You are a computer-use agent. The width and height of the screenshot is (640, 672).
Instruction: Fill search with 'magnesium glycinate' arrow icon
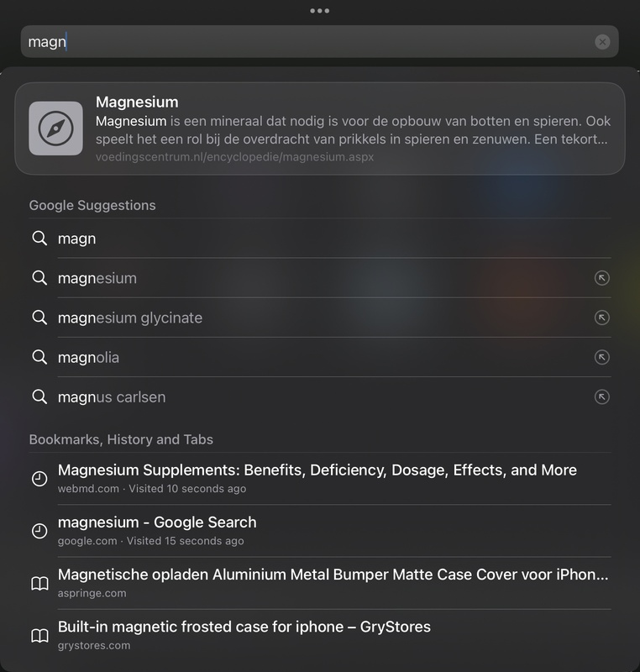(601, 318)
